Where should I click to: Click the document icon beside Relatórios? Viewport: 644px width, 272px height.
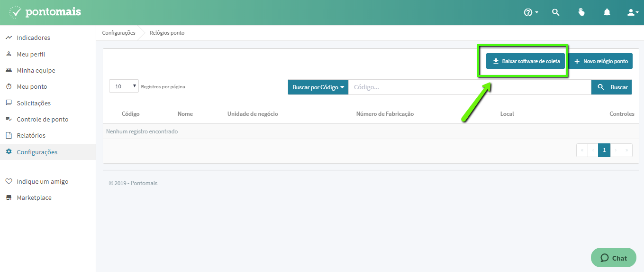coord(9,135)
